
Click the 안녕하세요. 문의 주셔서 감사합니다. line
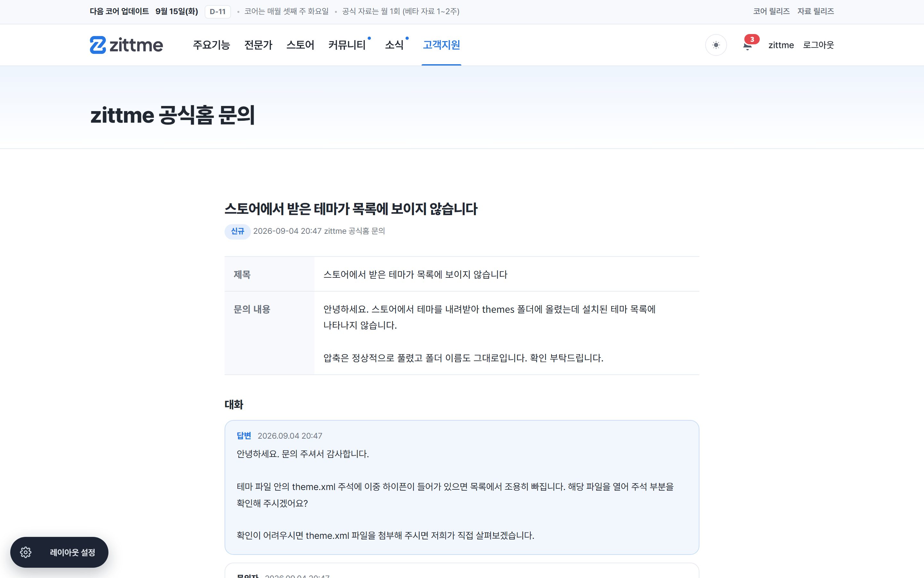(303, 454)
